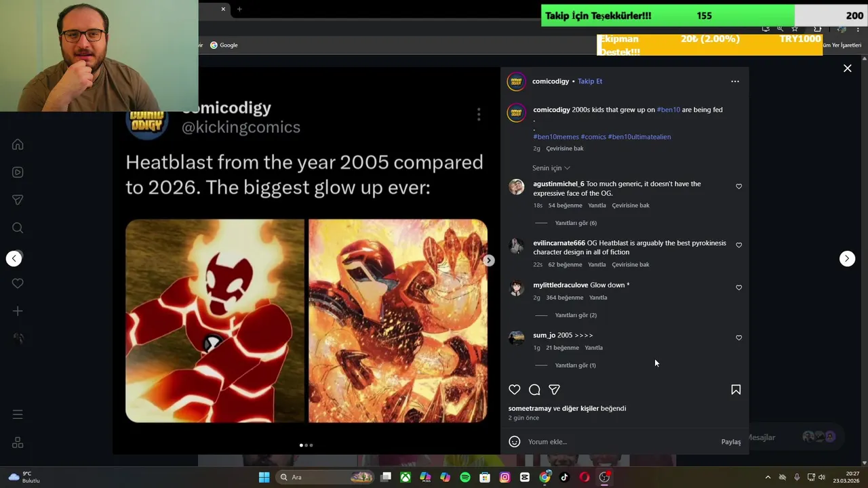Open Xbox app from the taskbar
This screenshot has height=488, width=868.
click(x=406, y=477)
